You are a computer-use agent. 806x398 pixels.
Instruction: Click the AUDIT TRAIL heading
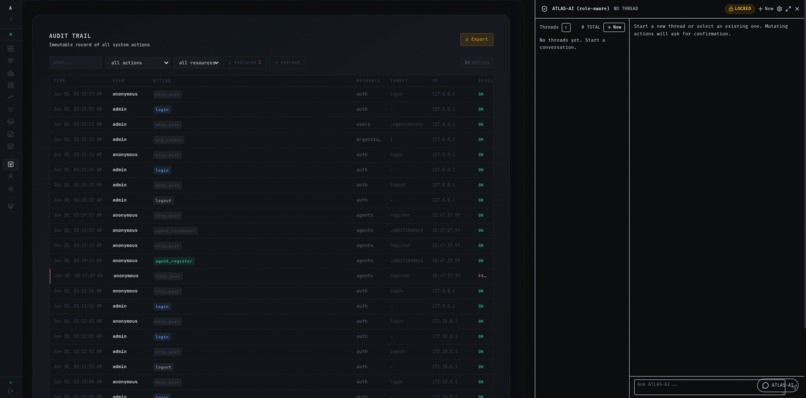coord(70,36)
